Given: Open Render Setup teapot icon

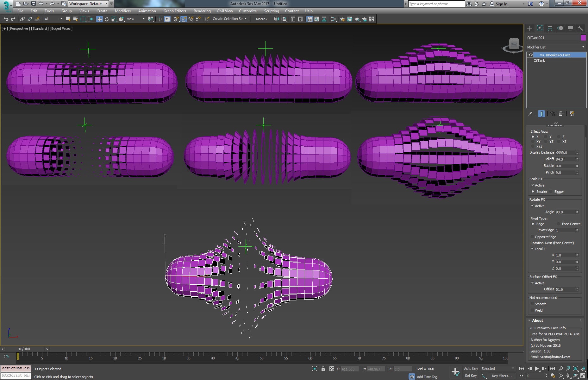Looking at the screenshot, I should [x=342, y=19].
